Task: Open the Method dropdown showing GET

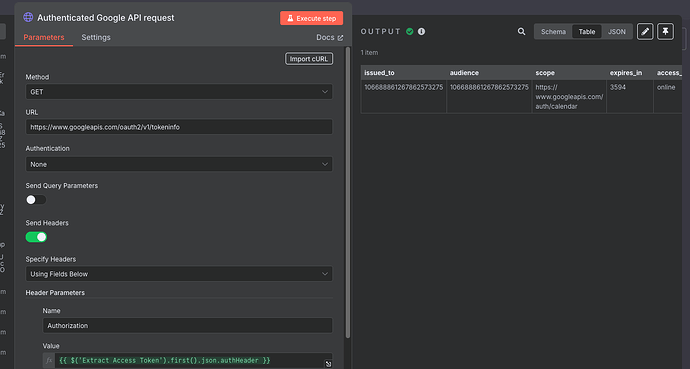Action: click(x=179, y=92)
